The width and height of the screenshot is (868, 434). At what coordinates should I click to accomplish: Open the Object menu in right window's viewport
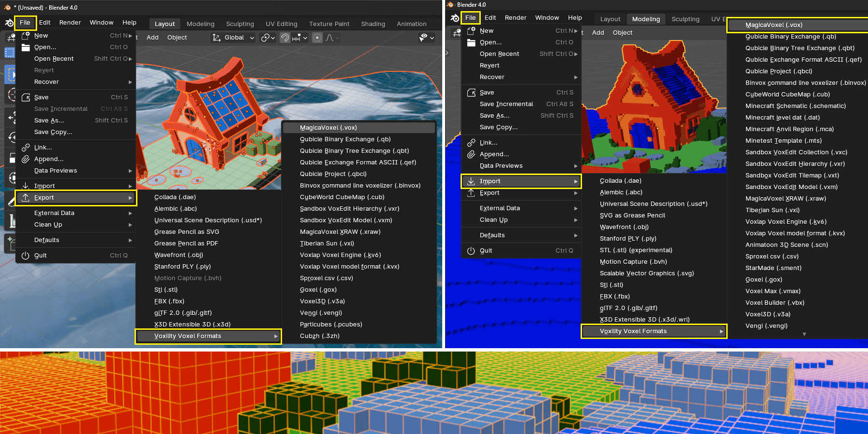point(623,33)
